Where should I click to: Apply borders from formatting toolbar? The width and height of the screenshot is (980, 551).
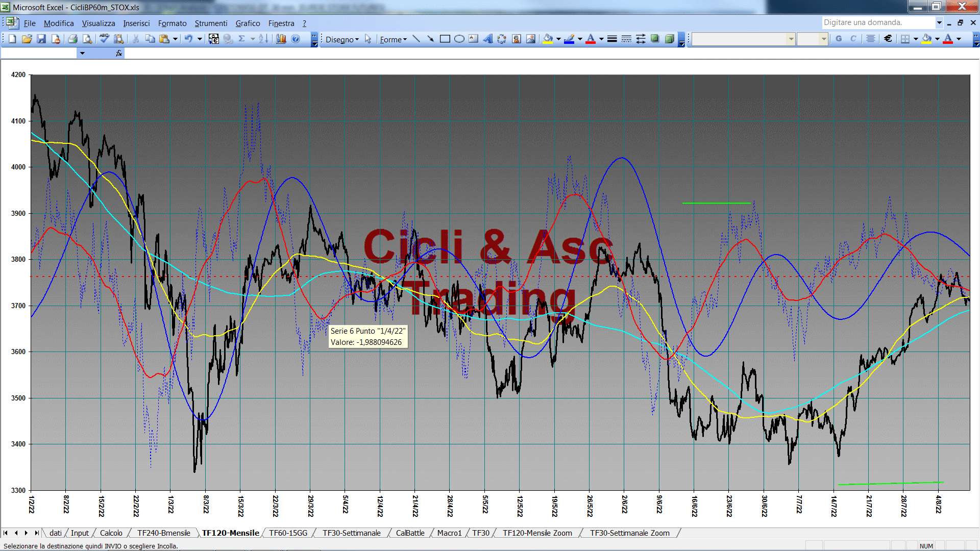(905, 39)
